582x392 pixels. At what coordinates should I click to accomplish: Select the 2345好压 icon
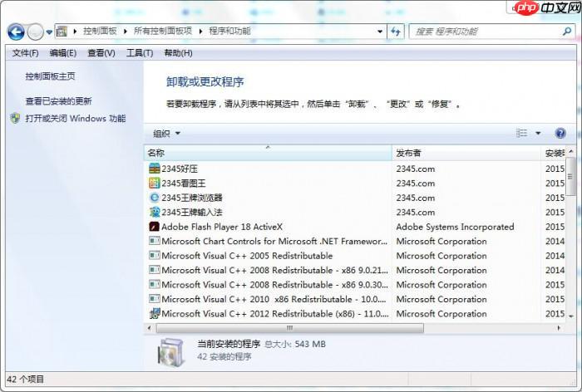pos(155,169)
